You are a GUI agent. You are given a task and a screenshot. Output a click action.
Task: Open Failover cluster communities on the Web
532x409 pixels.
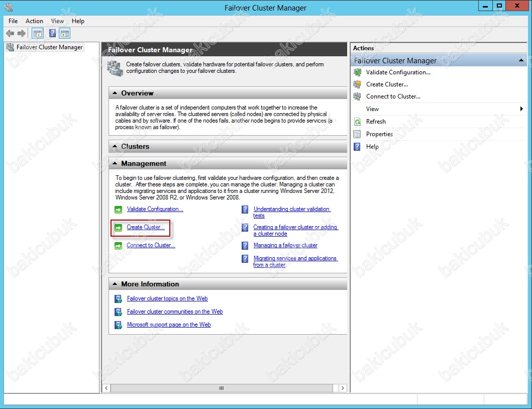click(175, 312)
